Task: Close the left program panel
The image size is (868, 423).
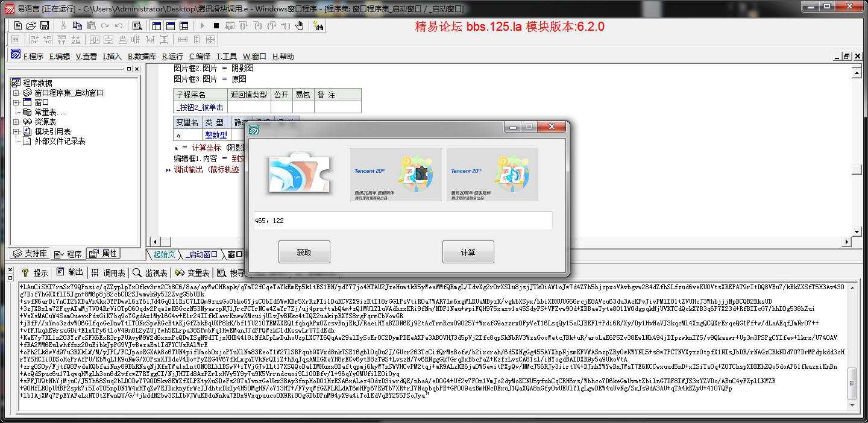Action: 137,69
